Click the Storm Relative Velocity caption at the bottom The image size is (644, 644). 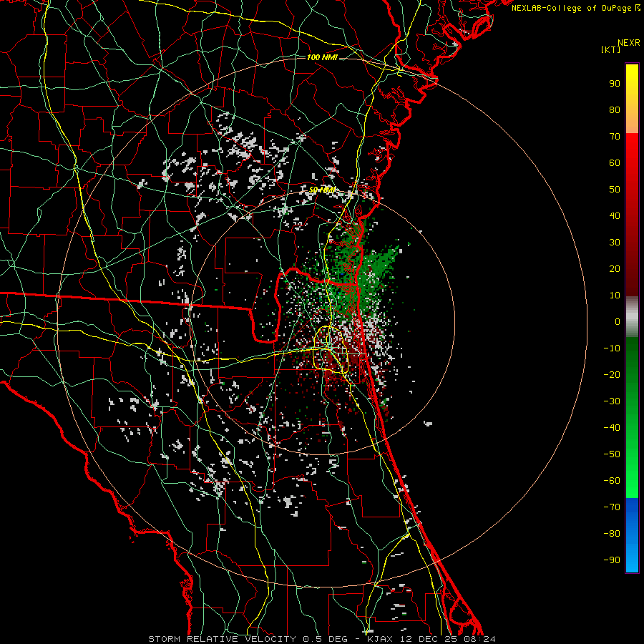[321, 639]
